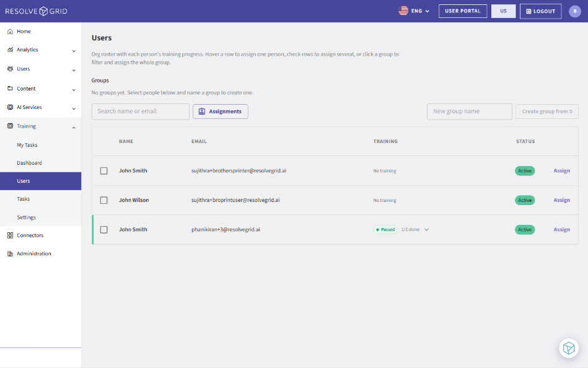588x368 pixels.
Task: Click the Passed training badge
Action: (x=385, y=230)
